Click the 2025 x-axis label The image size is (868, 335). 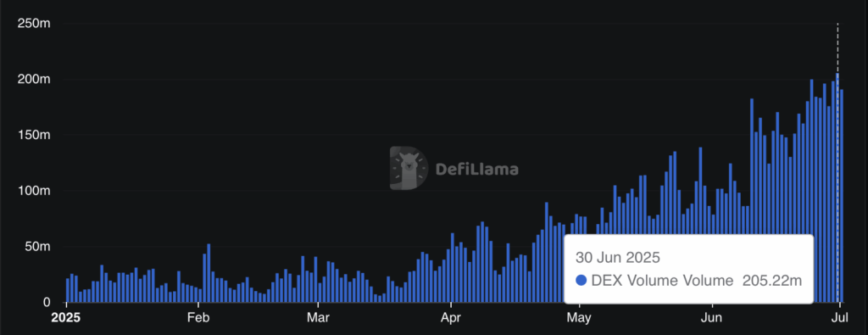(x=65, y=318)
